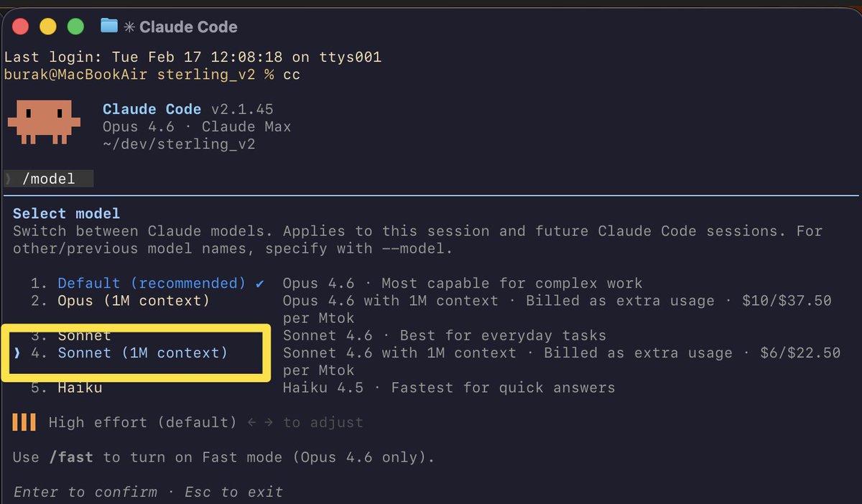Click the folder icon in the title bar
The height and width of the screenshot is (504, 862).
pos(109,27)
